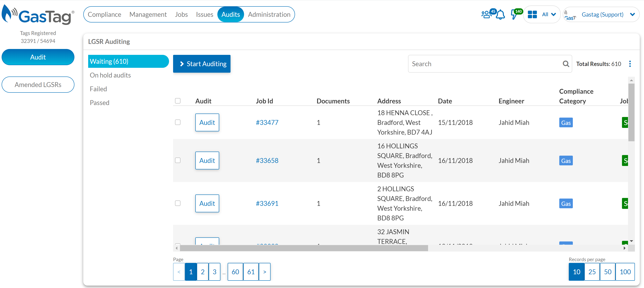This screenshot has height=288, width=644.
Task: Click the Date column header
Action: click(445, 101)
